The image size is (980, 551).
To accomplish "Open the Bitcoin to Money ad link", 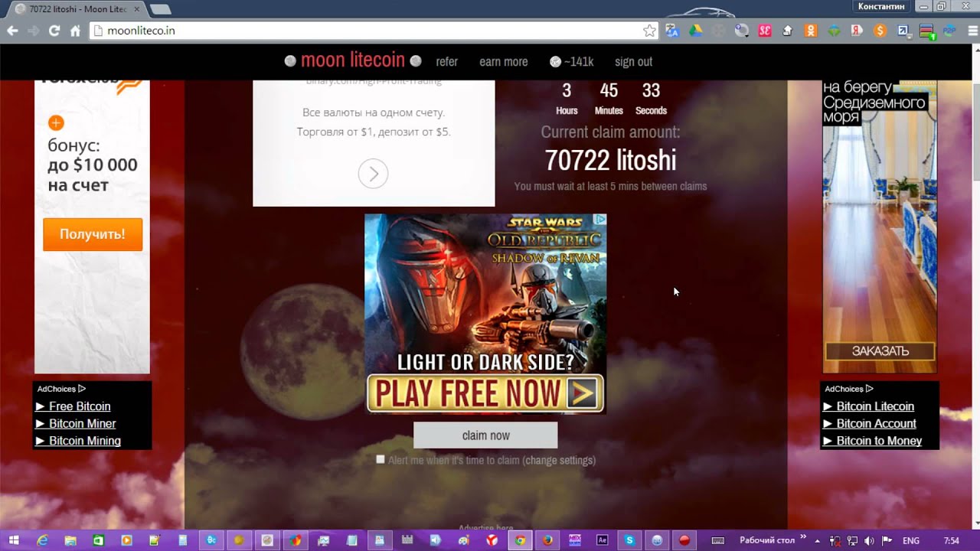I will tap(879, 441).
